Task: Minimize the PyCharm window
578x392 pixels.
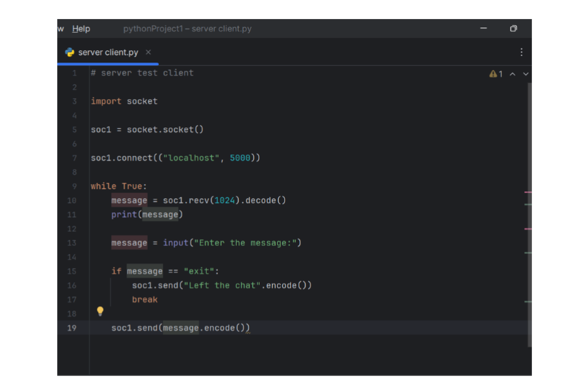Action: [484, 28]
